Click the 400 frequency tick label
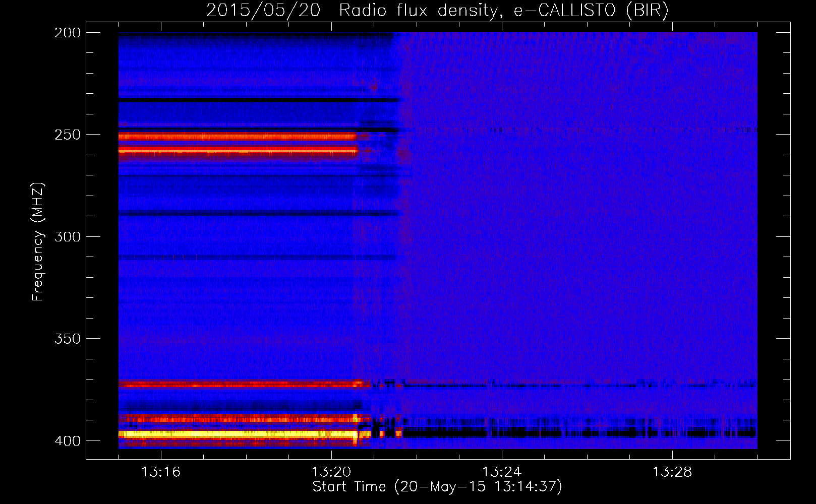The height and width of the screenshot is (504, 816). (x=68, y=440)
